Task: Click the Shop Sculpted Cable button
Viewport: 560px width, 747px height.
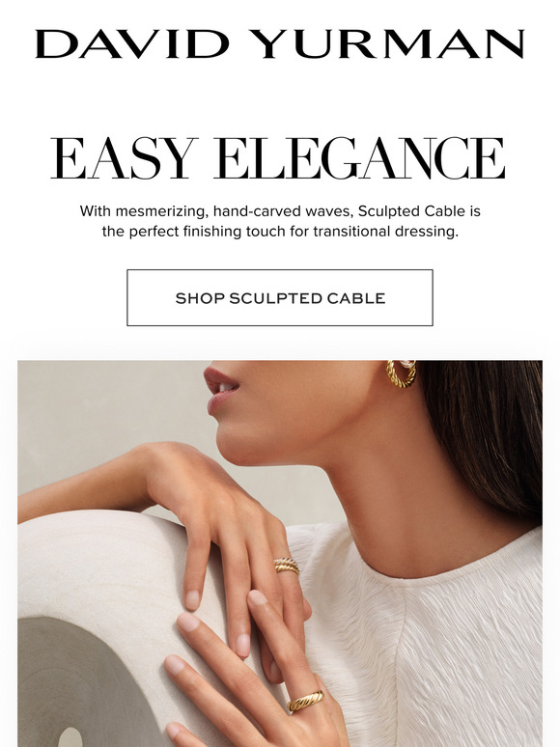Action: pyautogui.click(x=280, y=298)
